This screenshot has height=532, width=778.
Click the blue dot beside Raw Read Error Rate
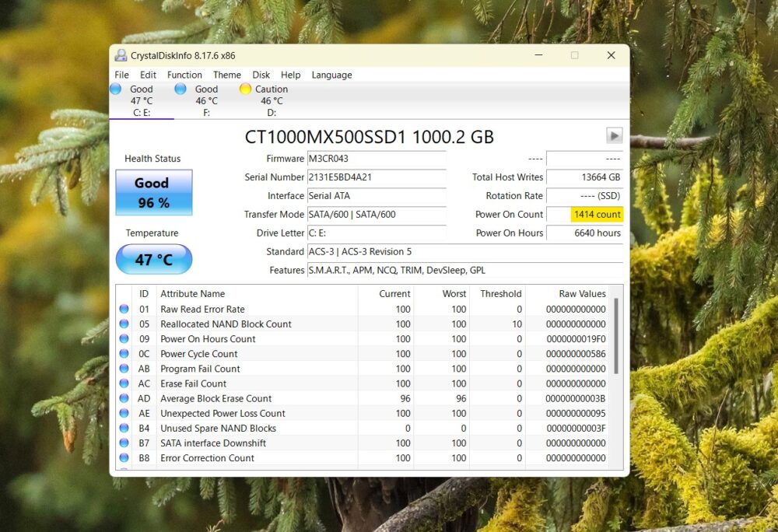(x=124, y=309)
